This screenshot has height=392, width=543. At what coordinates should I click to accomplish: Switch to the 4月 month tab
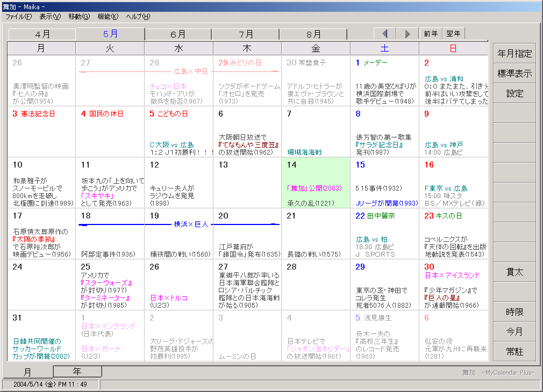coord(42,34)
